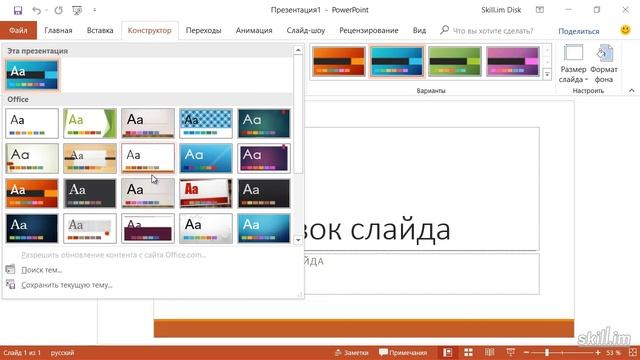Click the Примечания status bar button
Viewport: 640px width, 360px height.
[403, 353]
